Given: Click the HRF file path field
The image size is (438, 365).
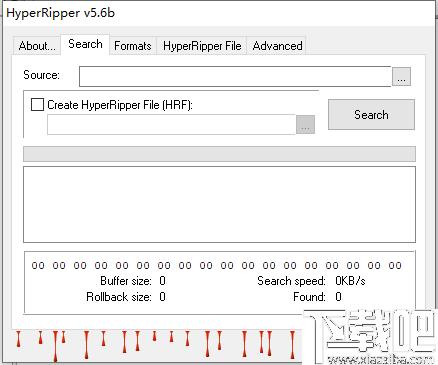Looking at the screenshot, I should [171, 124].
